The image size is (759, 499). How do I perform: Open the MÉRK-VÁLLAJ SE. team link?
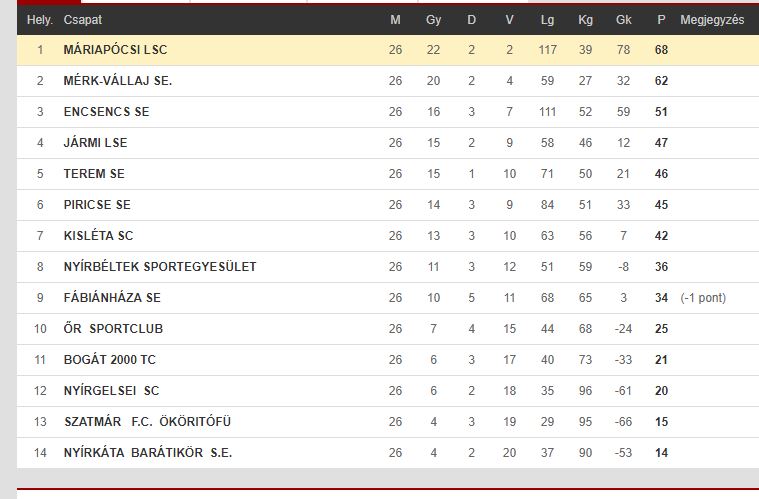[x=118, y=81]
